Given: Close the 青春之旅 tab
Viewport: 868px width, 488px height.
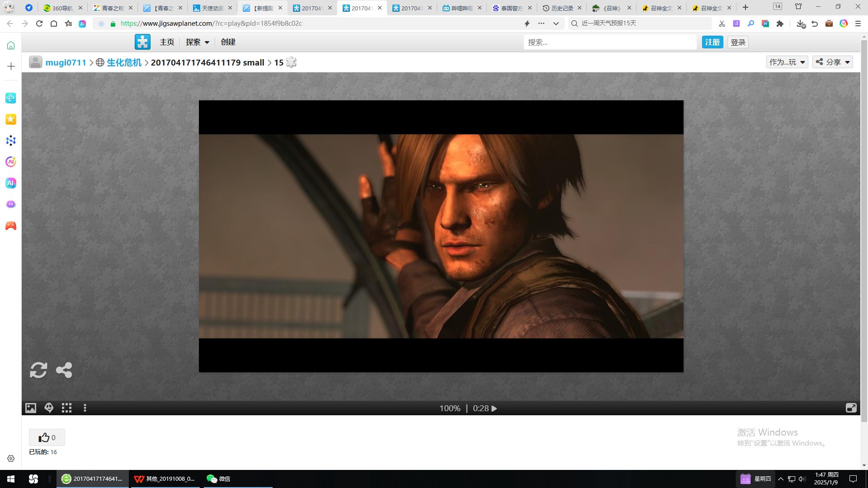Looking at the screenshot, I should click(131, 8).
